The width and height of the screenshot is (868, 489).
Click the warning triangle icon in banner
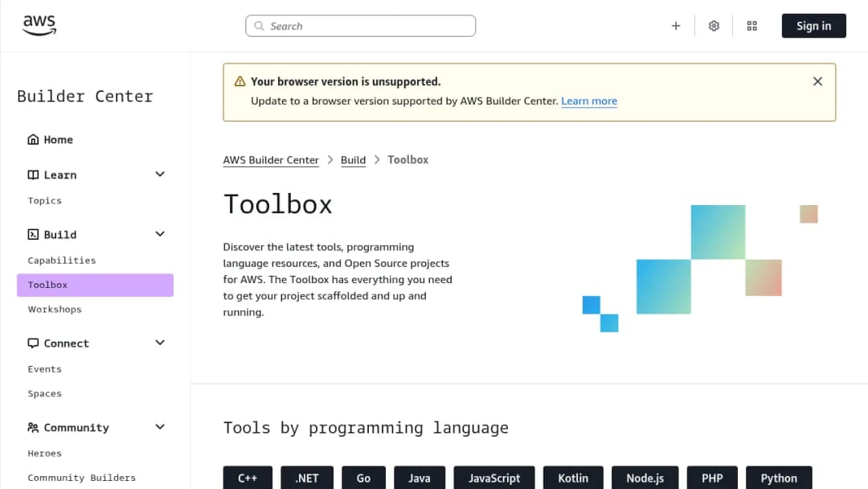click(240, 81)
